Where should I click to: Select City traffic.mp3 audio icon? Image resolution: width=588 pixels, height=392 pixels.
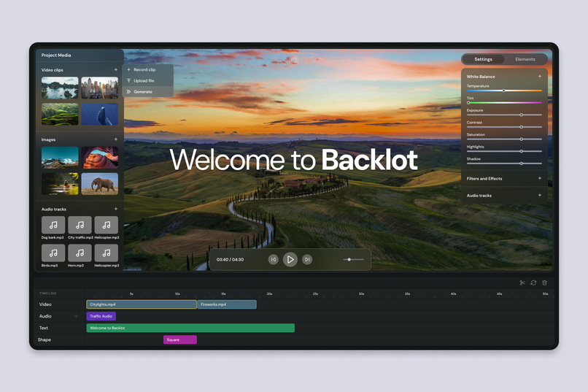coord(80,225)
